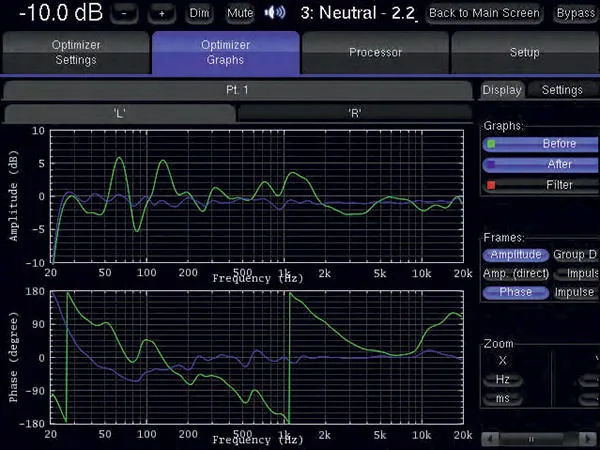The height and width of the screenshot is (450, 600).
Task: Toggle the Phase frame
Action: [516, 292]
